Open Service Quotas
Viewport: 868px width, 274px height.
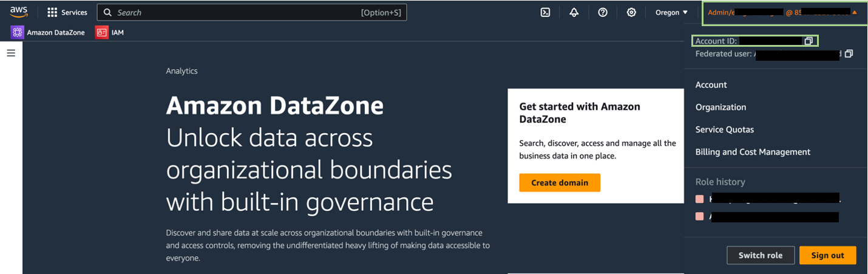(x=725, y=129)
